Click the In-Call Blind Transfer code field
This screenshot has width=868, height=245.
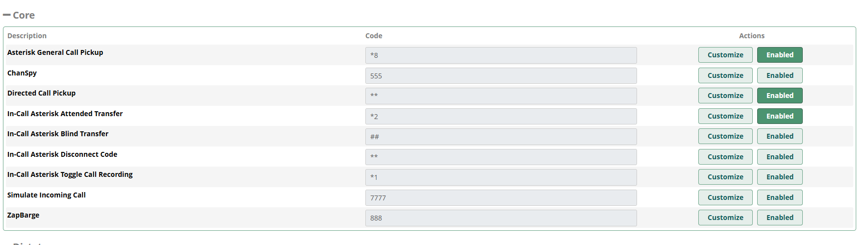click(x=500, y=137)
